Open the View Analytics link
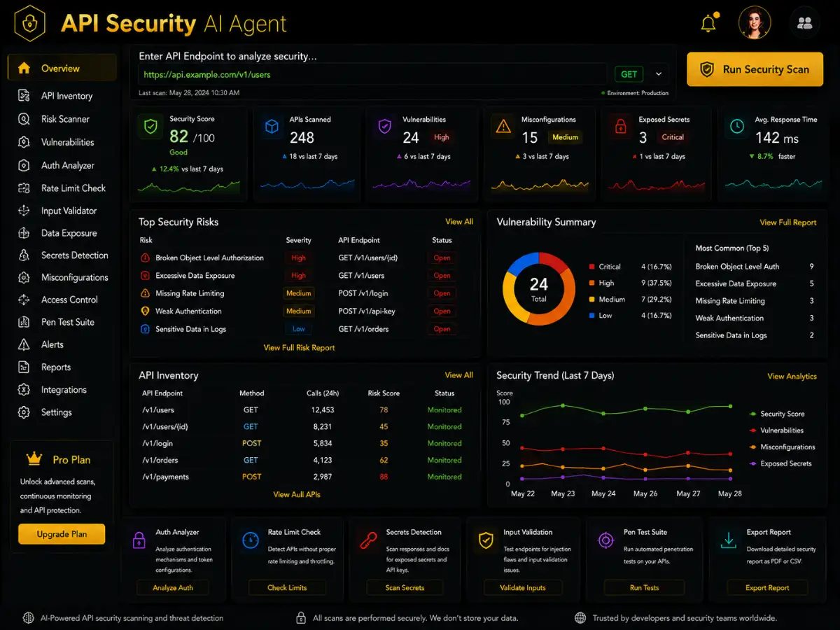The image size is (840, 630). point(792,377)
